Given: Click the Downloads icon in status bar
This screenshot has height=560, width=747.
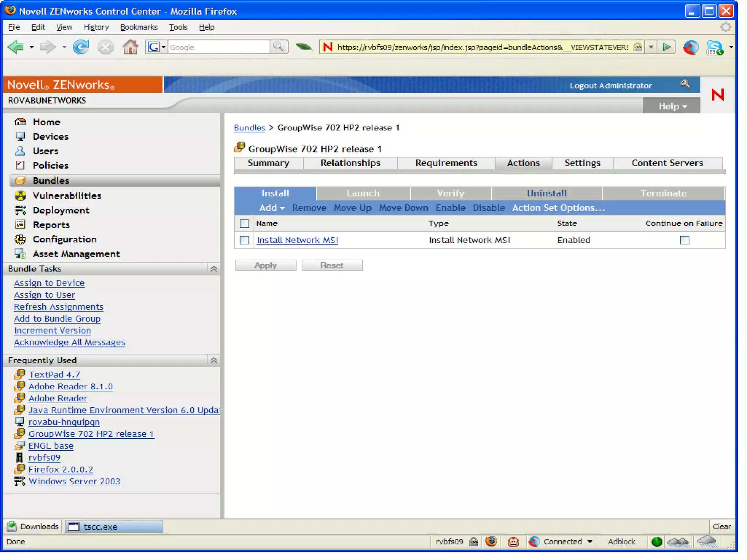Looking at the screenshot, I should tap(12, 526).
